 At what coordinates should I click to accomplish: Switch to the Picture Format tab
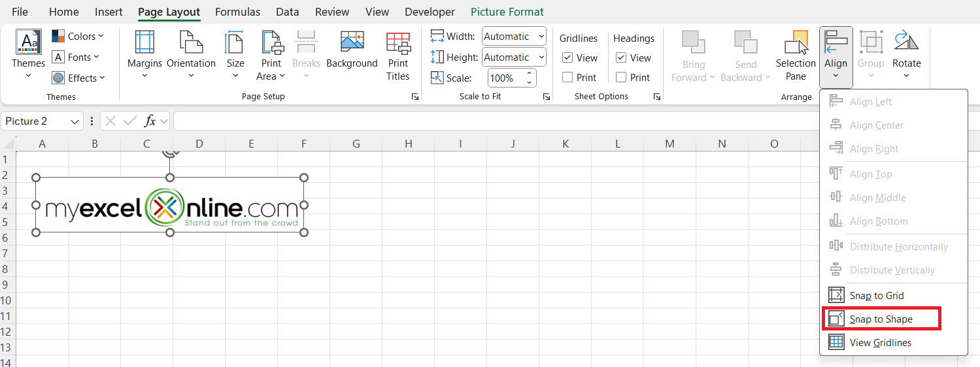507,12
